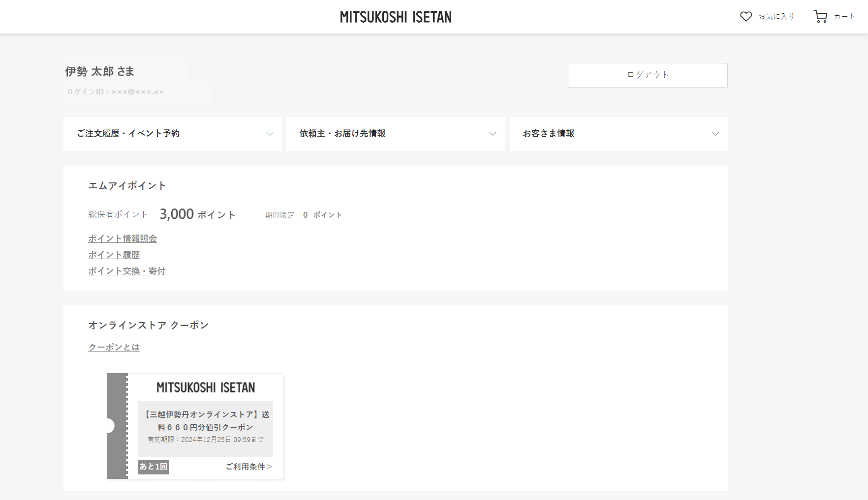
Task: Click the ログインID text
Action: 116,92
